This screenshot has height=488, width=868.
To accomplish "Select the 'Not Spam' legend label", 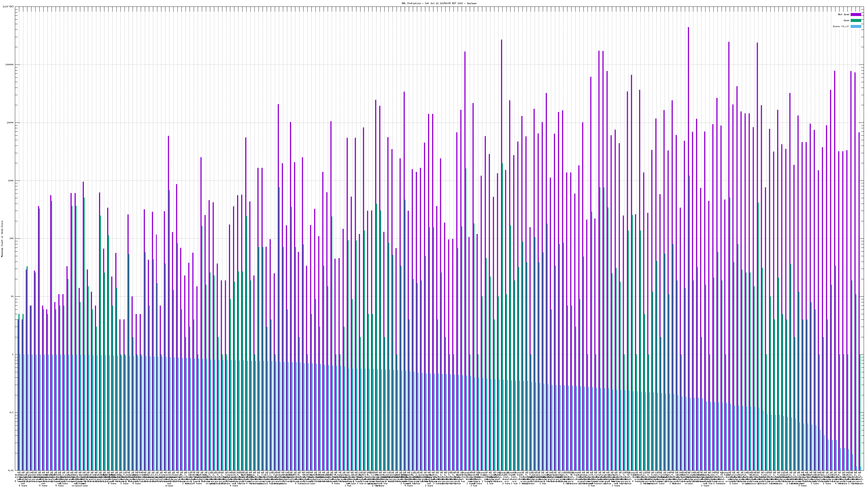I will 844,14.
